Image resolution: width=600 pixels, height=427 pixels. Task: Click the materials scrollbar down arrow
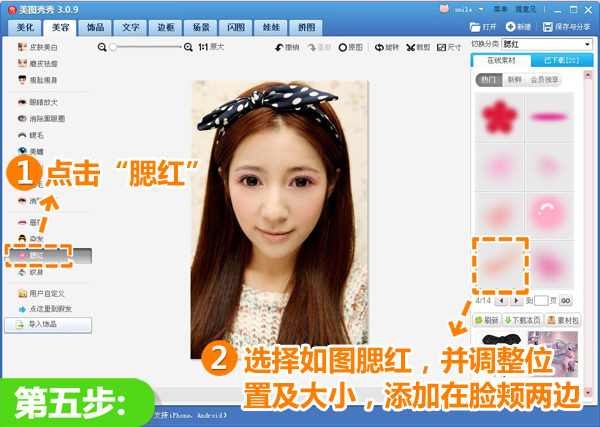(x=588, y=393)
